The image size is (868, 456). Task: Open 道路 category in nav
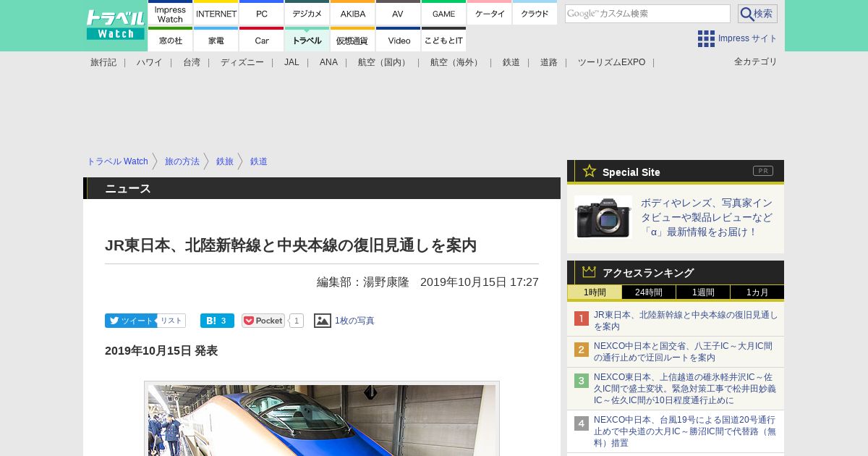(x=549, y=62)
